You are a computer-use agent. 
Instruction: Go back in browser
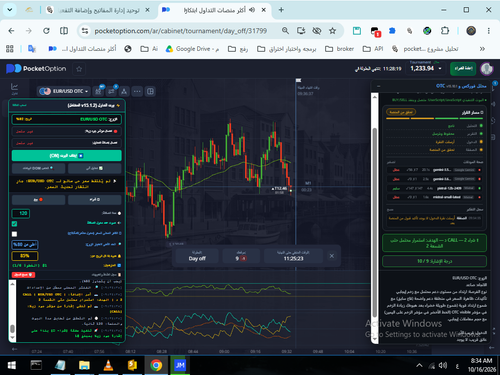point(11,31)
